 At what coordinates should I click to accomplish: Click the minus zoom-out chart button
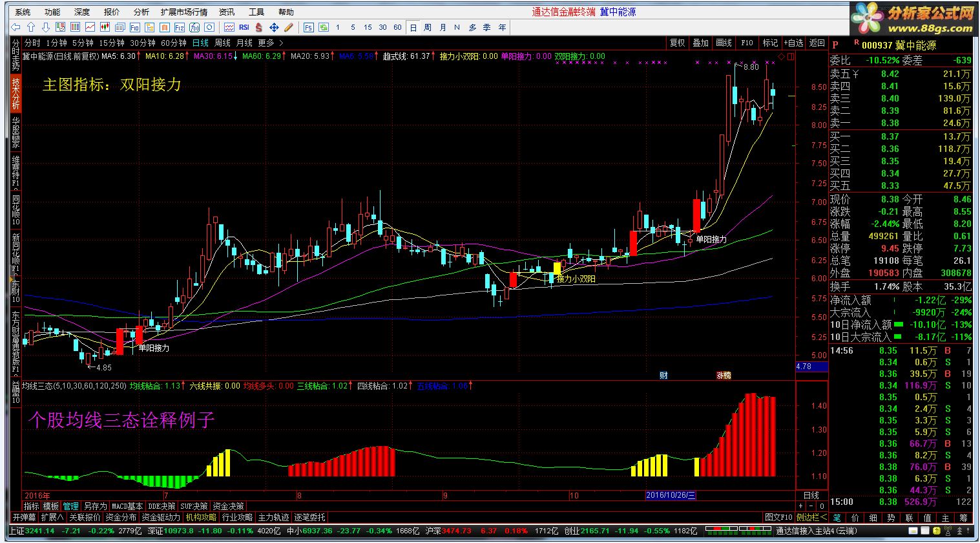click(x=811, y=506)
